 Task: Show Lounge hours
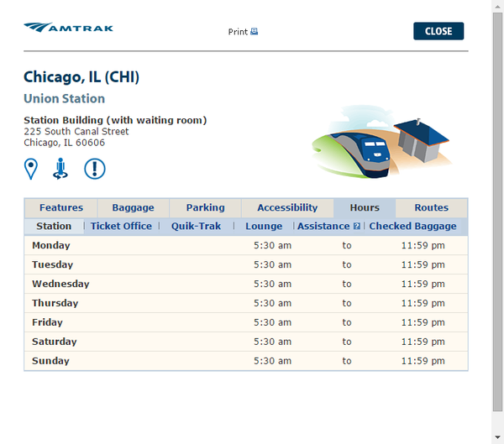[x=264, y=226]
